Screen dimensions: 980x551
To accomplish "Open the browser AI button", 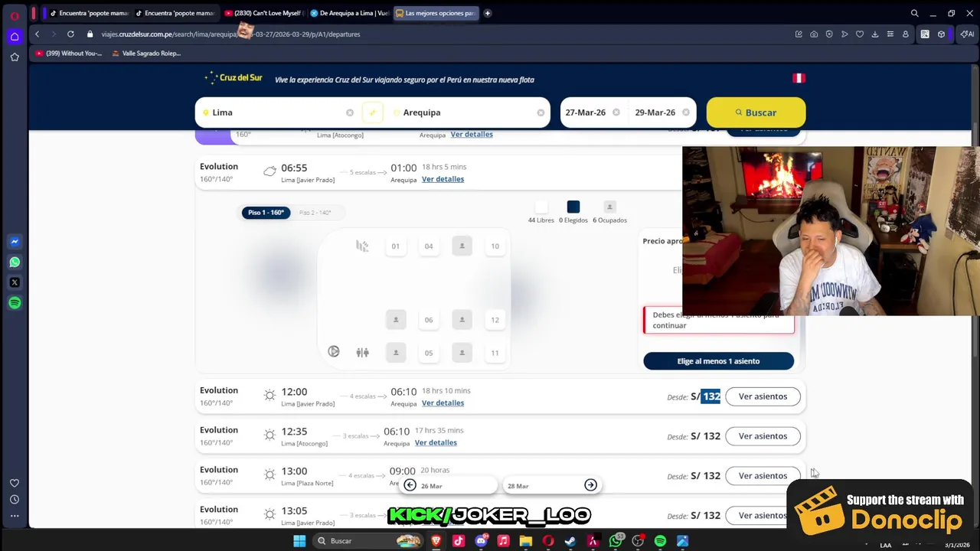I will coord(968,34).
